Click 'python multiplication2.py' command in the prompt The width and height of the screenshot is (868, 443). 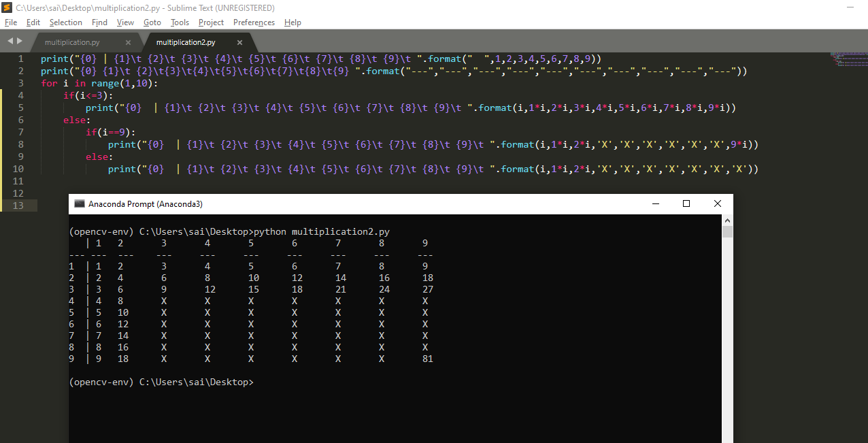coord(321,232)
